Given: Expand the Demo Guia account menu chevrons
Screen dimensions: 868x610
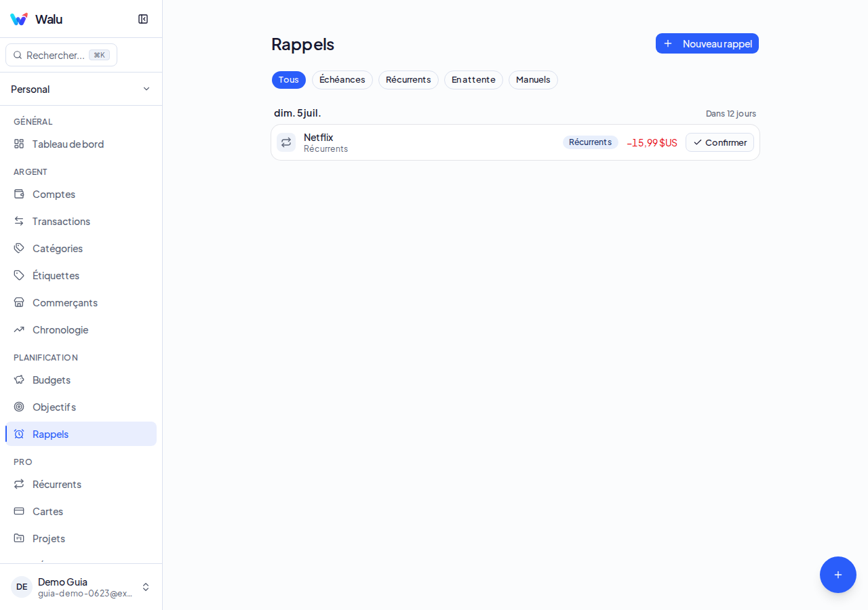Looking at the screenshot, I should 146,587.
